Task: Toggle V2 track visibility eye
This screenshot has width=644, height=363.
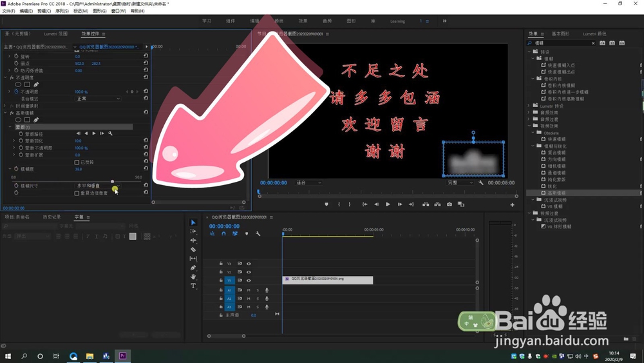Action: click(x=249, y=272)
